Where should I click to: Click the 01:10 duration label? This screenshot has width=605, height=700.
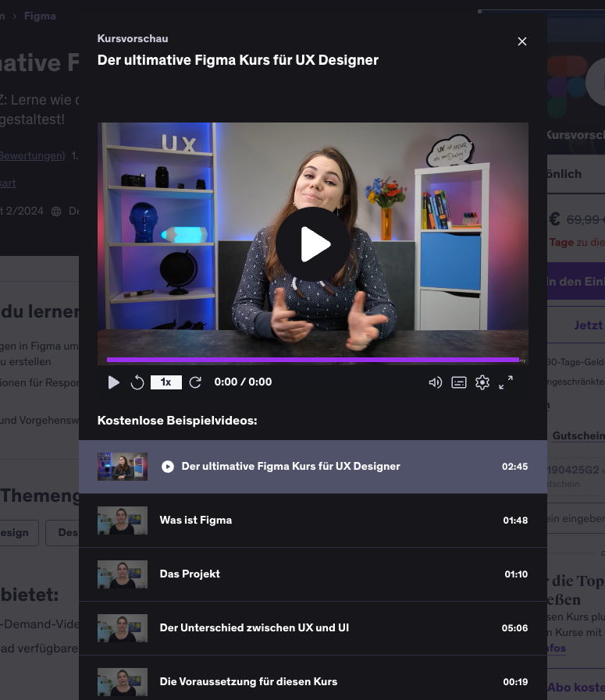[x=516, y=574]
